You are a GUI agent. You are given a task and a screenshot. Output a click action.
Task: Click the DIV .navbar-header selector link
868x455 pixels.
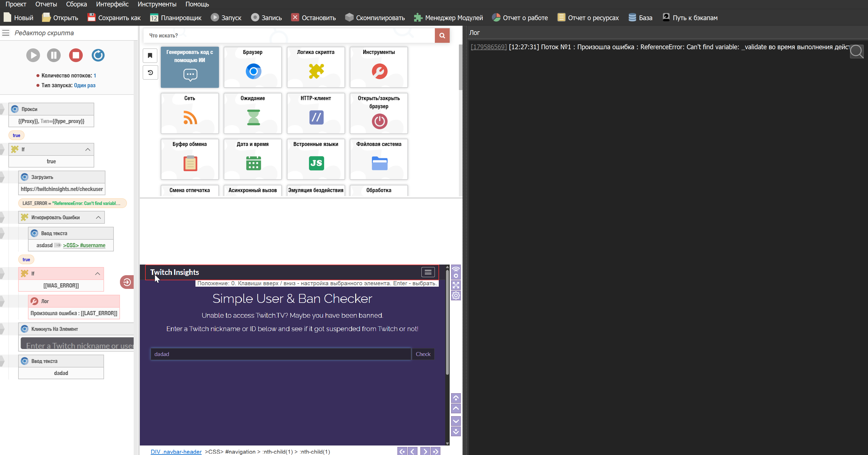[x=176, y=452]
